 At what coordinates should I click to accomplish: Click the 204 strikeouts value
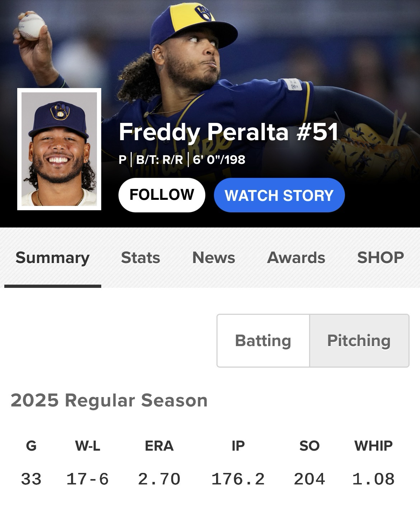pos(309,479)
